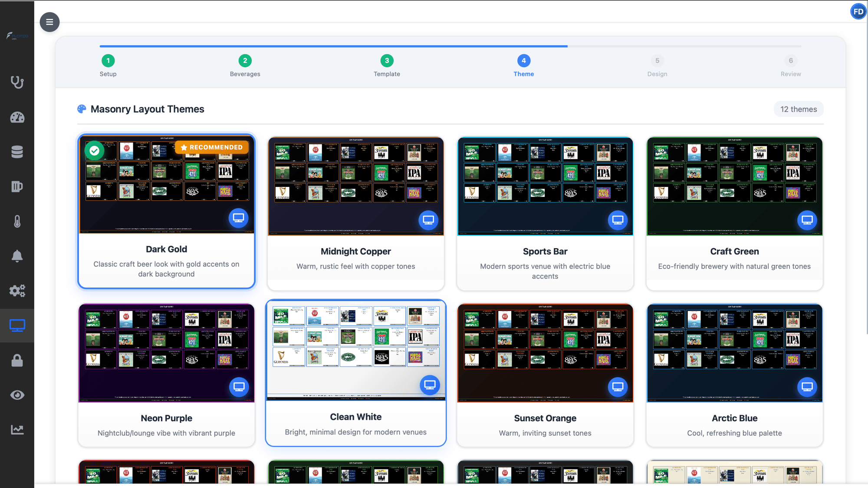Image resolution: width=868 pixels, height=488 pixels.
Task: Expand the hamburger menu at top left
Action: 49,22
